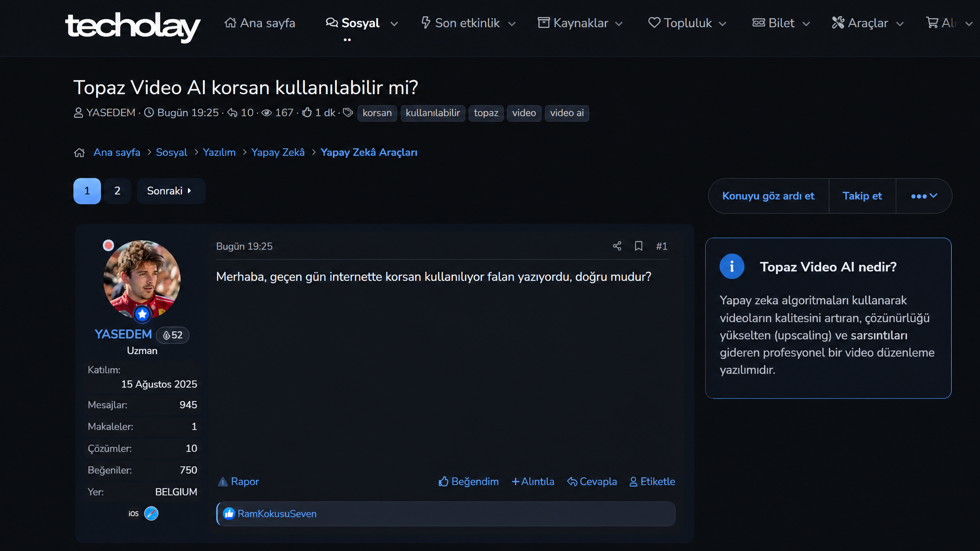This screenshot has width=980, height=551.
Task: Mention the user with Etiketle
Action: (x=652, y=482)
